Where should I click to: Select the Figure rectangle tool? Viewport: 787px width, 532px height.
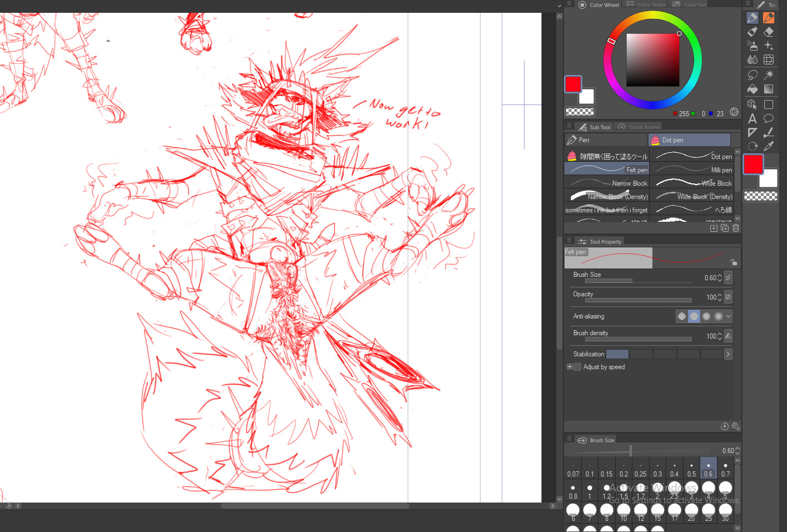tap(769, 104)
